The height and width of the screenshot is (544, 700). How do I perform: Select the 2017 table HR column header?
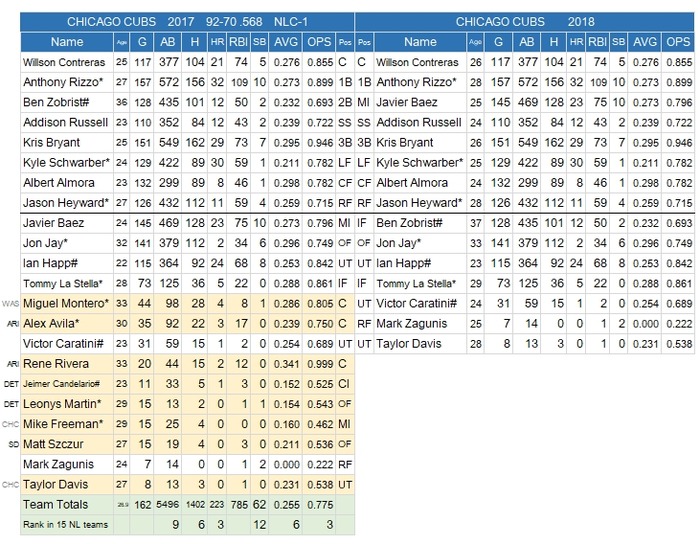217,42
